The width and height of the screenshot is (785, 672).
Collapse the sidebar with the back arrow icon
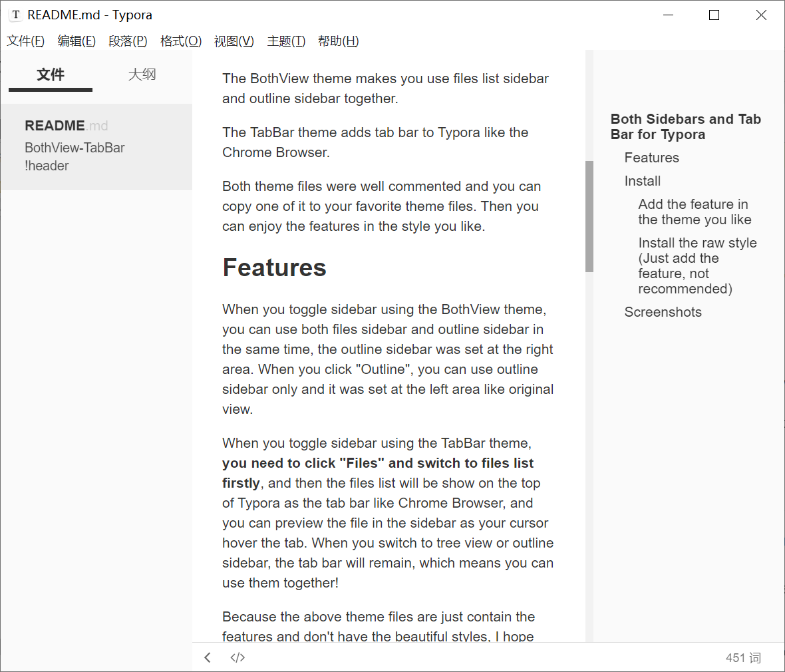pyautogui.click(x=208, y=657)
